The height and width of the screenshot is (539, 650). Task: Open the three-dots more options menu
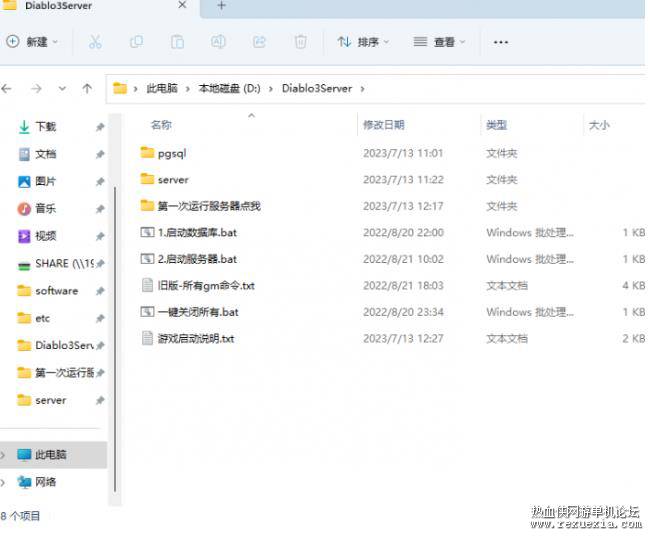pos(501,42)
